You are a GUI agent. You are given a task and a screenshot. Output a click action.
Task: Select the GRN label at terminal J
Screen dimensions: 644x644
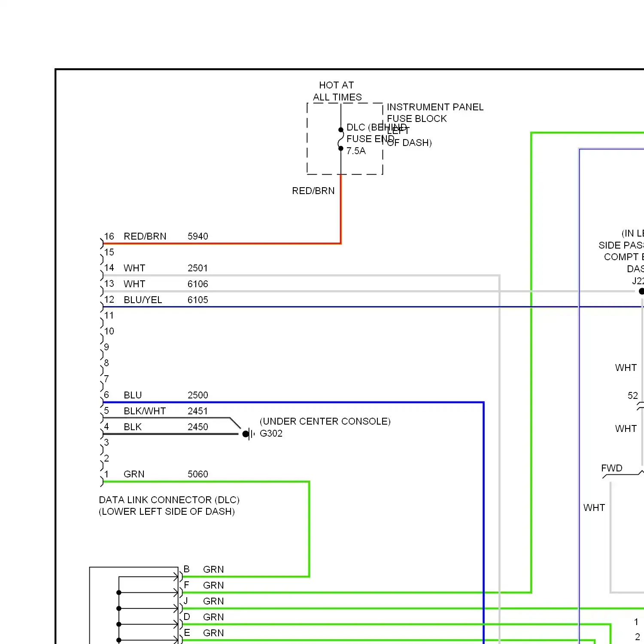point(213,601)
